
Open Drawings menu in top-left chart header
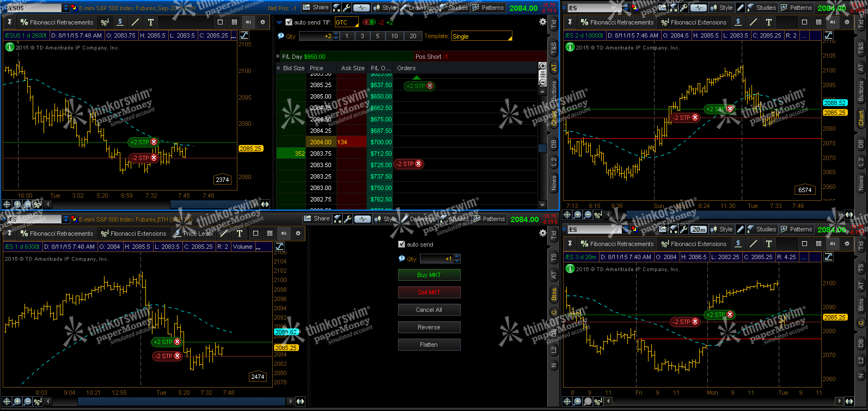(418, 8)
